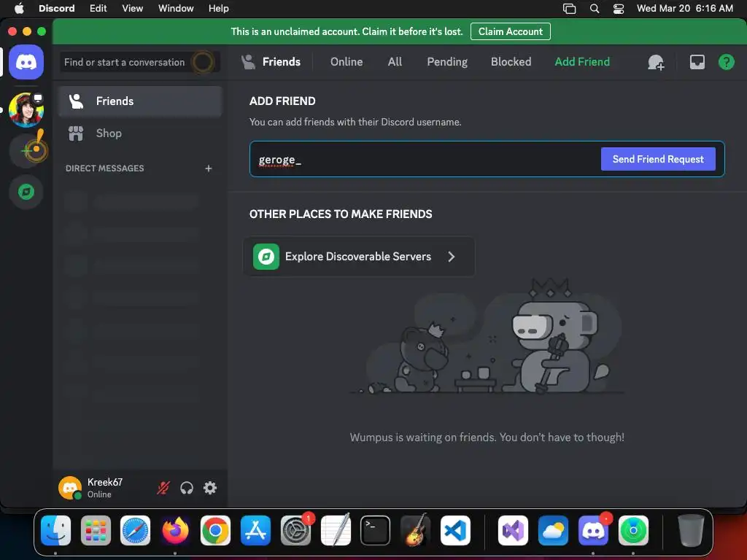Focus the username field containing geroge_
The height and width of the screenshot is (560, 747).
pyautogui.click(x=424, y=159)
